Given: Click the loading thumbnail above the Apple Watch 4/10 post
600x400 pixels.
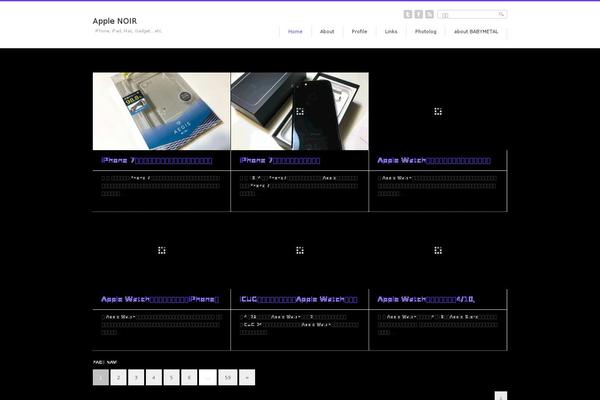Looking at the screenshot, I should [438, 250].
